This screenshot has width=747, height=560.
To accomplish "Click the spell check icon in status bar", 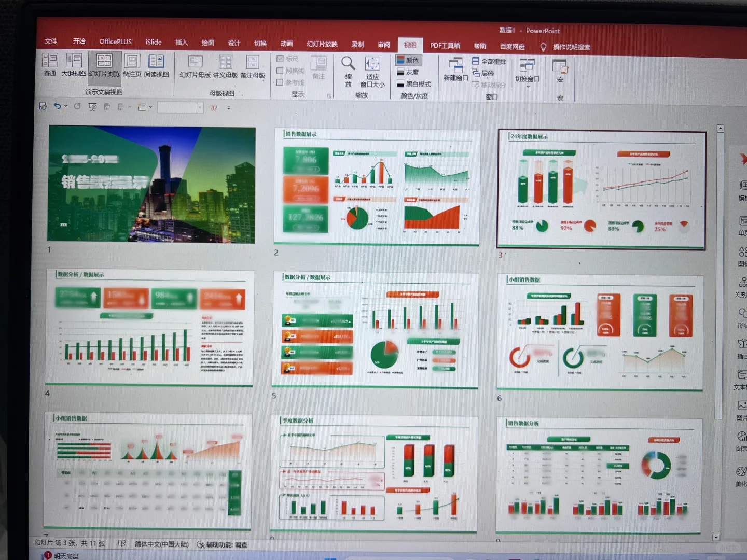I will 122,543.
